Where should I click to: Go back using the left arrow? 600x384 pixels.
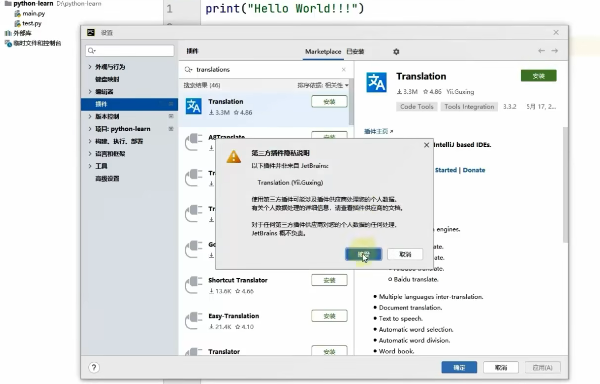pos(541,50)
